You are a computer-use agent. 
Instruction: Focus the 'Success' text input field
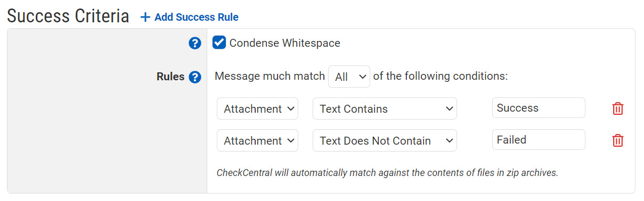pos(539,108)
